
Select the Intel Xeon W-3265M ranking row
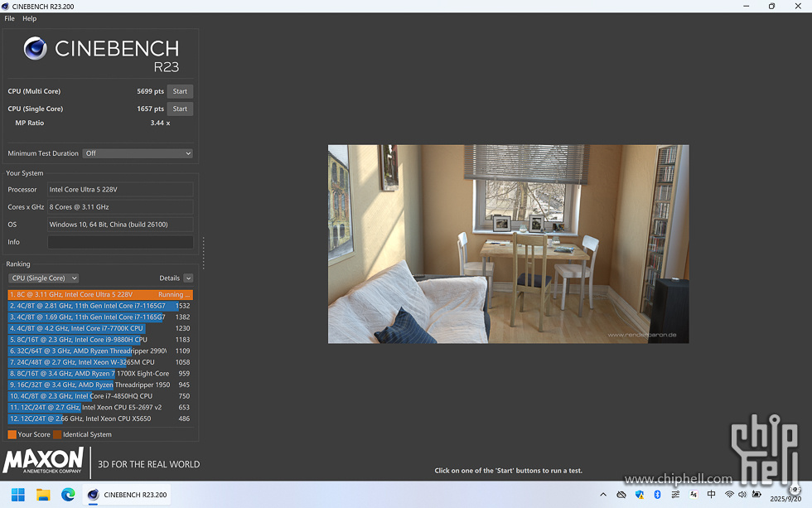coord(100,363)
